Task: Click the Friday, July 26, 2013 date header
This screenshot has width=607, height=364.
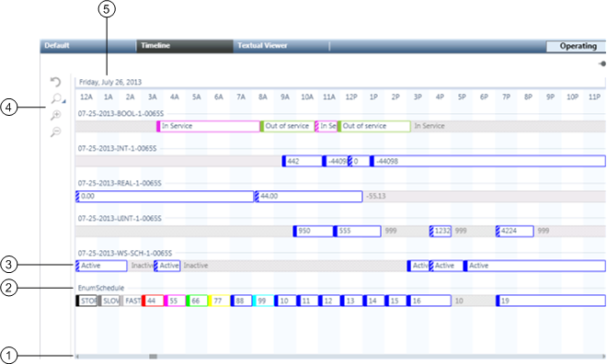Action: click(110, 82)
